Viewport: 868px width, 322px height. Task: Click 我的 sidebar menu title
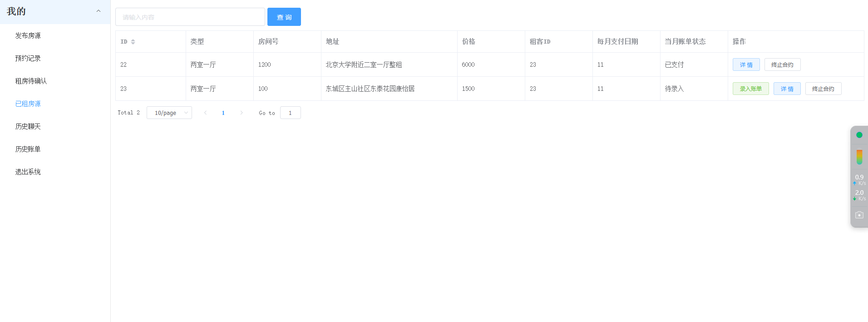click(x=16, y=11)
